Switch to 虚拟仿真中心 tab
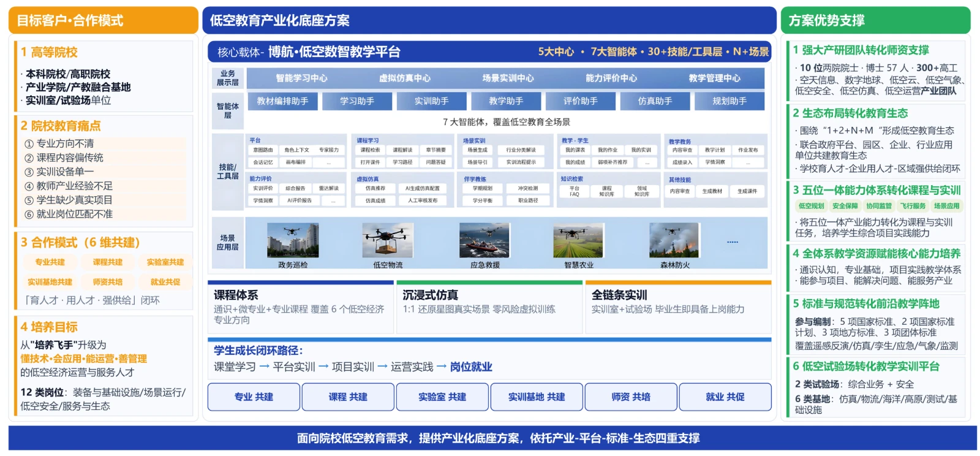The image size is (980, 456). 405,78
